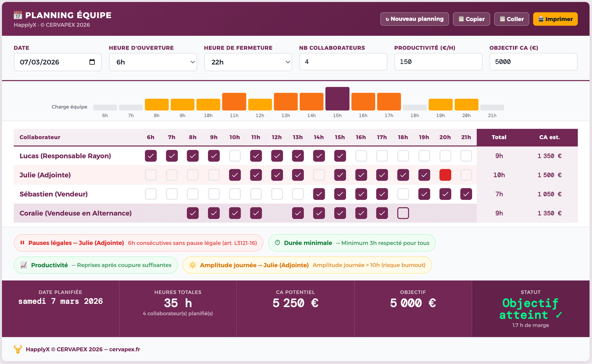Open the Heure de fermeture dropdown
This screenshot has height=364, width=592.
(x=248, y=62)
